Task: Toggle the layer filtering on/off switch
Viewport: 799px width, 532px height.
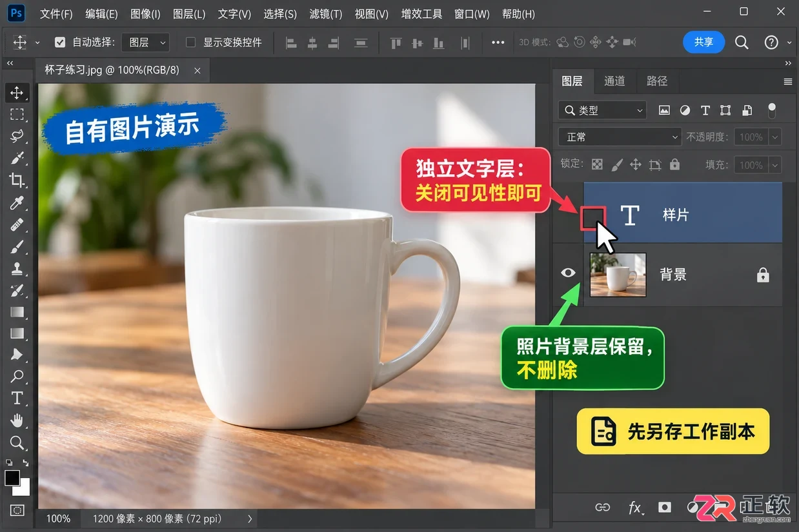Action: coord(772,110)
